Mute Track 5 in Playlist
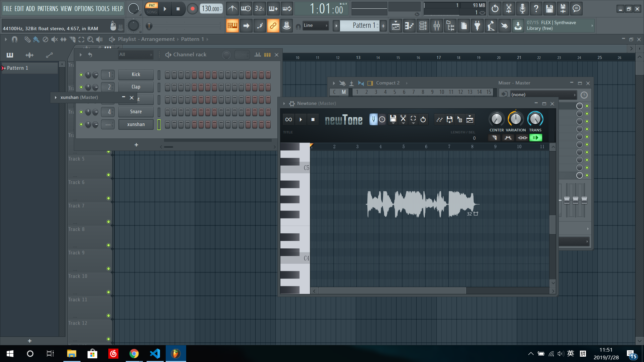The width and height of the screenshot is (644, 362). point(108,175)
